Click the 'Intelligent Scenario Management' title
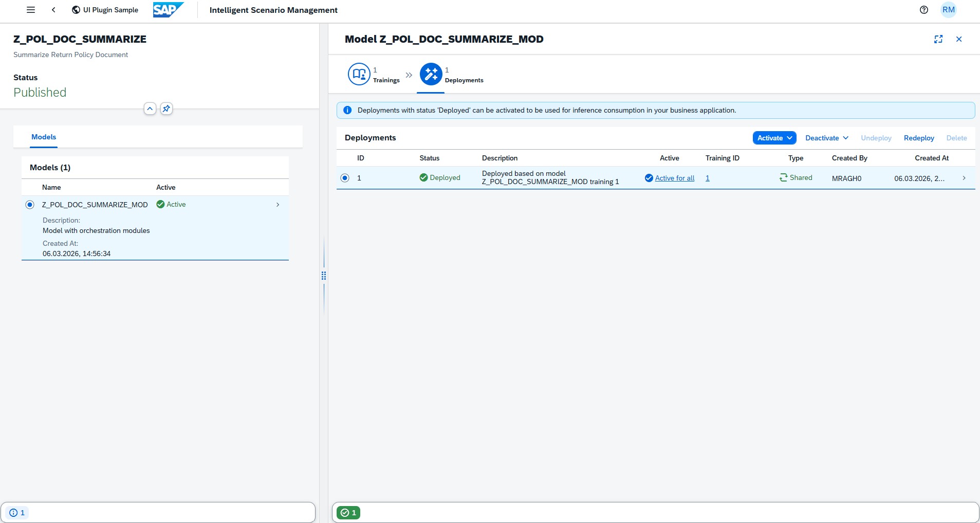 point(273,10)
